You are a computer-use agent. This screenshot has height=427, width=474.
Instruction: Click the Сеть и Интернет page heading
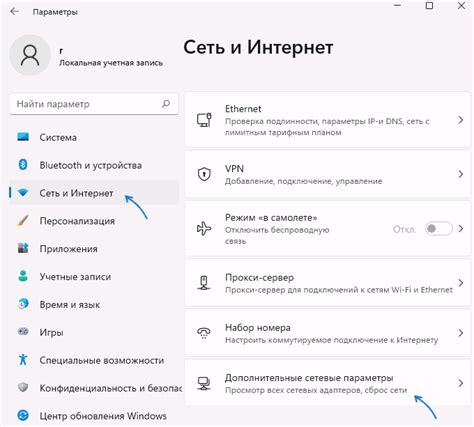(x=258, y=47)
